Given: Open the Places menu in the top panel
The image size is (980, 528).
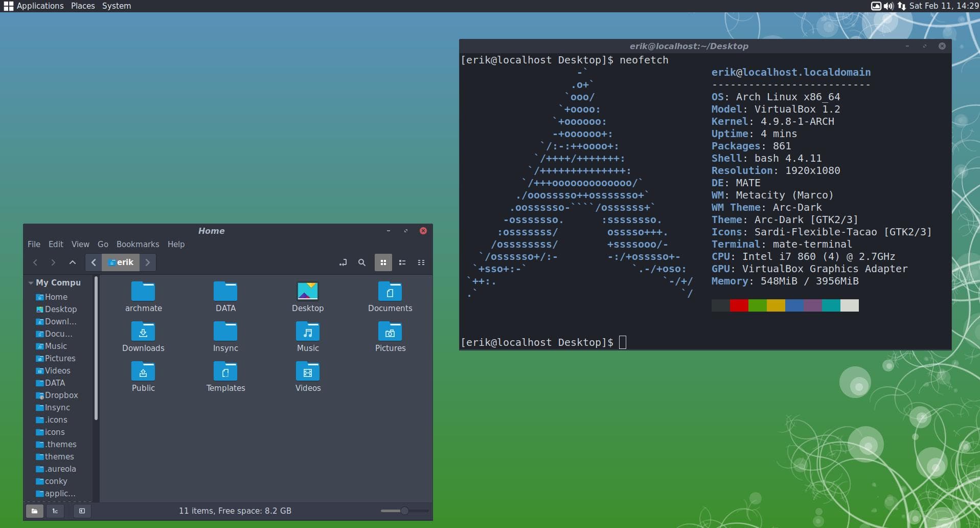Looking at the screenshot, I should click(83, 6).
